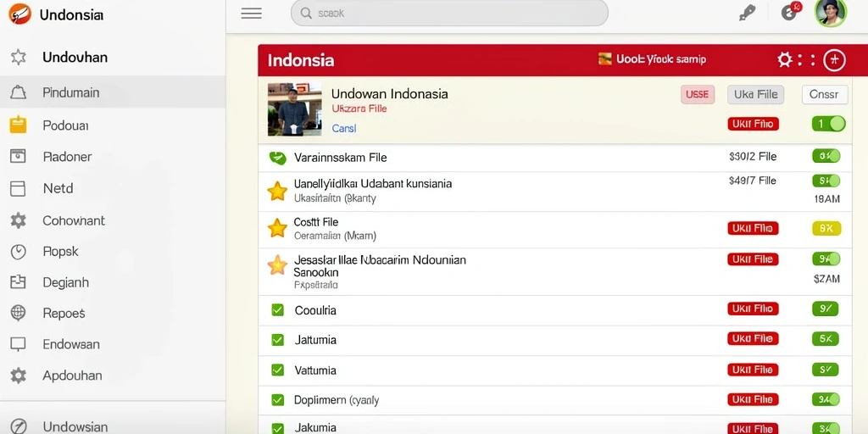Click the window icon beside Radoner
The height and width of the screenshot is (434, 868).
[19, 157]
